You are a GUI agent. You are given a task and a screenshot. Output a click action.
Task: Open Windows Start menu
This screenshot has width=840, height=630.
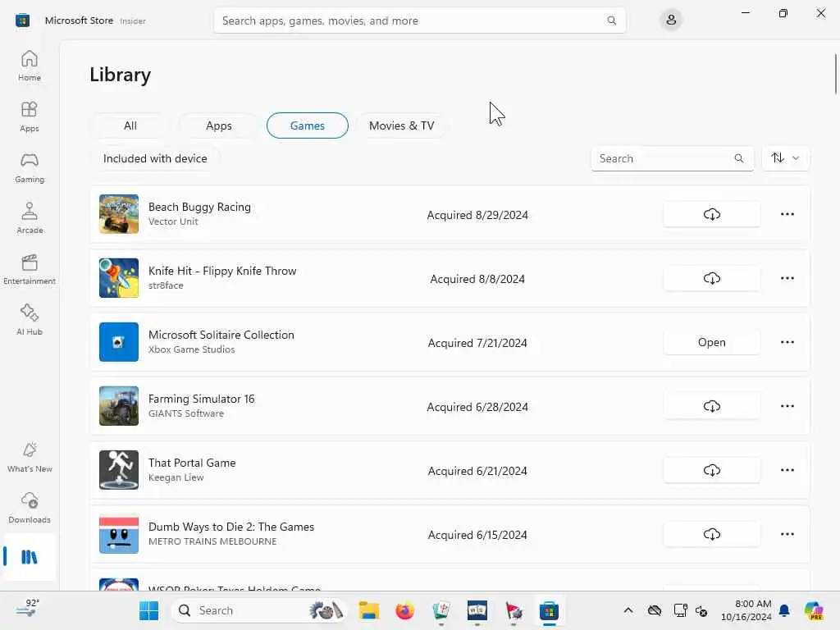click(x=149, y=610)
